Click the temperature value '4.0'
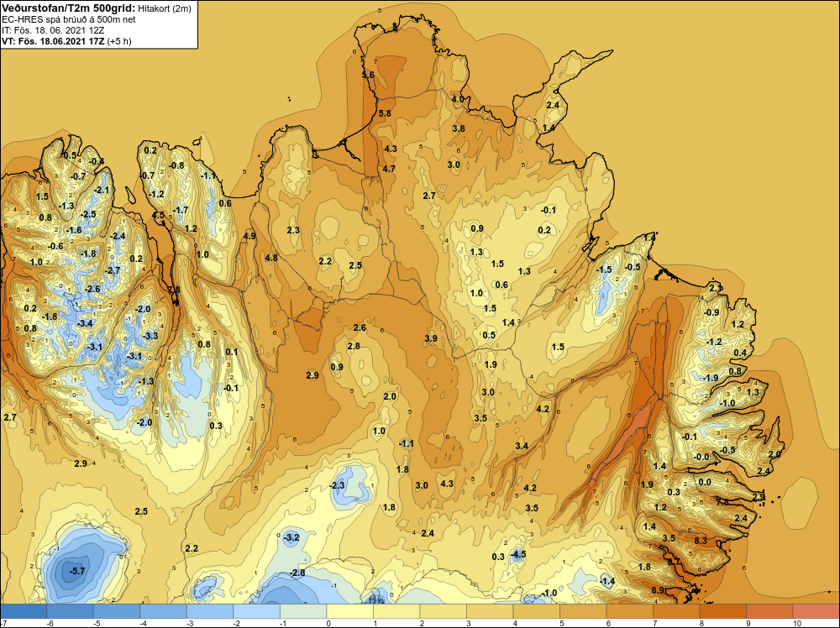This screenshot has height=628, width=840. 458,99
